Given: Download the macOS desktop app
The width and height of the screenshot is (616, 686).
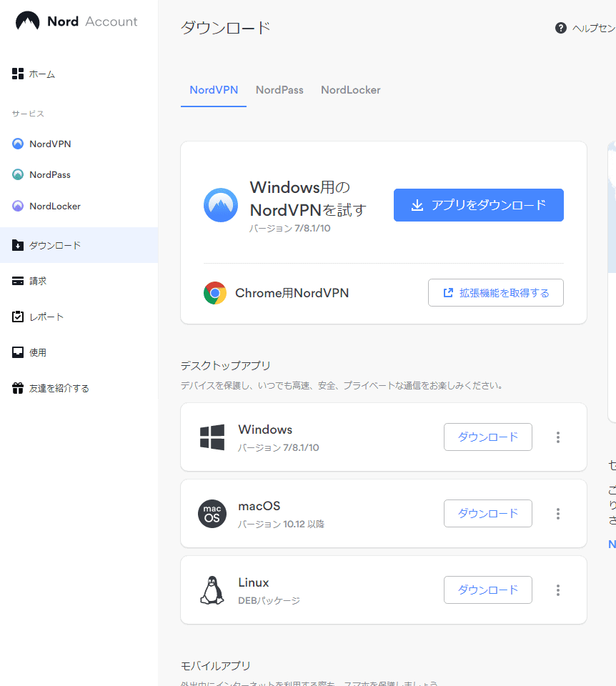Looking at the screenshot, I should click(488, 514).
